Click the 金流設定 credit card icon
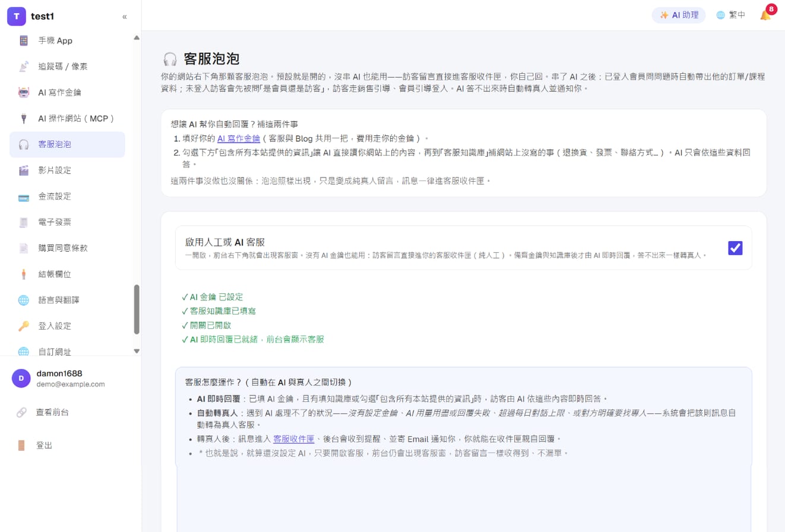The height and width of the screenshot is (532, 785). (24, 197)
